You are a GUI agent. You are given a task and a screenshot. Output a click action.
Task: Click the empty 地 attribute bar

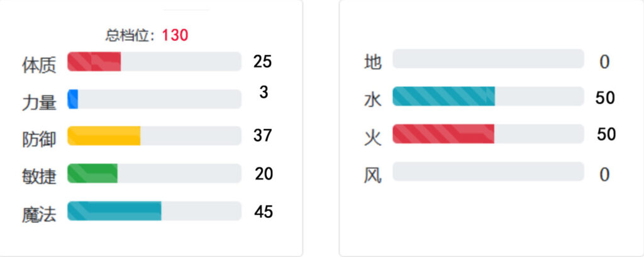(488, 59)
